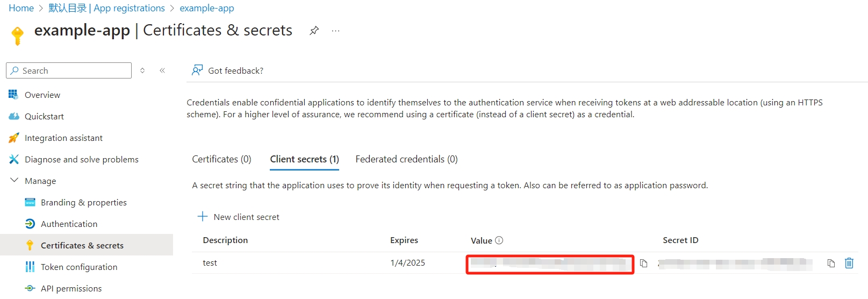The height and width of the screenshot is (299, 868).
Task: Open the more options ellipsis menu
Action: coord(336,31)
